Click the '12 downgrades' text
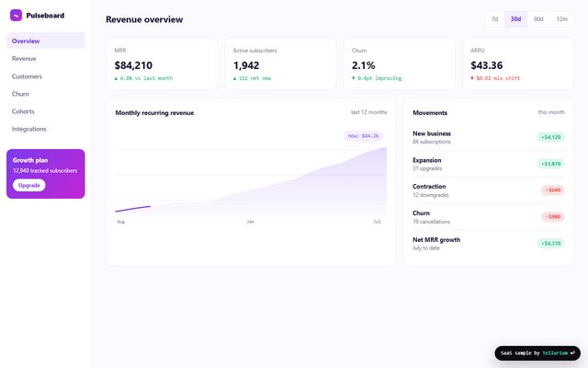 coord(431,195)
